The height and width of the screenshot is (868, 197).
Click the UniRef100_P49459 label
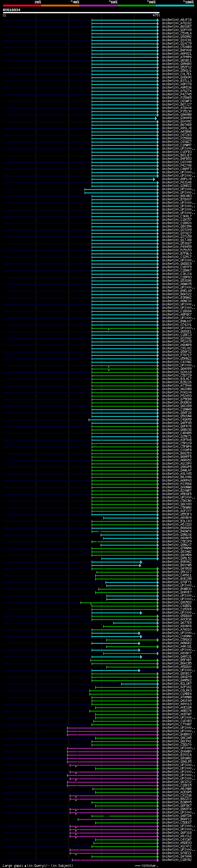coord(177,247)
